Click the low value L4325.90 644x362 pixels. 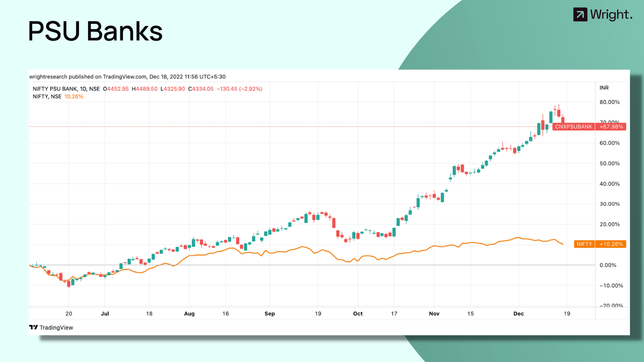[173, 89]
